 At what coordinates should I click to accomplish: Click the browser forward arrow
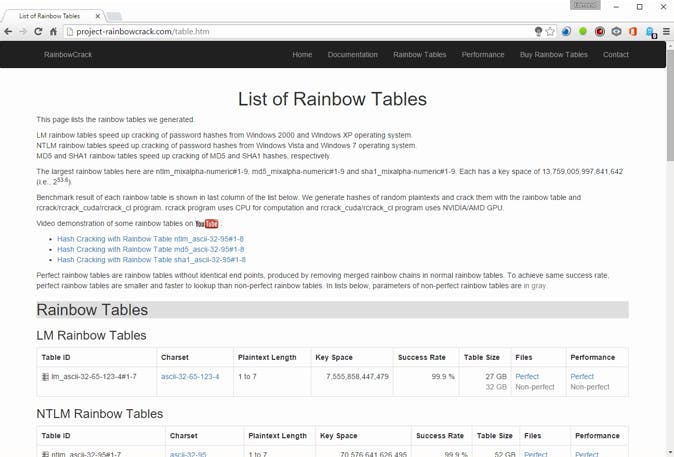(x=23, y=31)
